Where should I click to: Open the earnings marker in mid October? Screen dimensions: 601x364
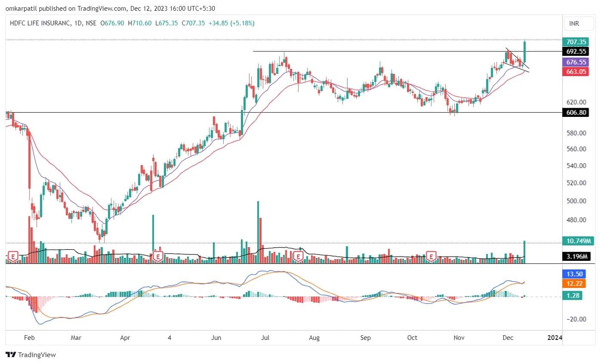point(431,257)
